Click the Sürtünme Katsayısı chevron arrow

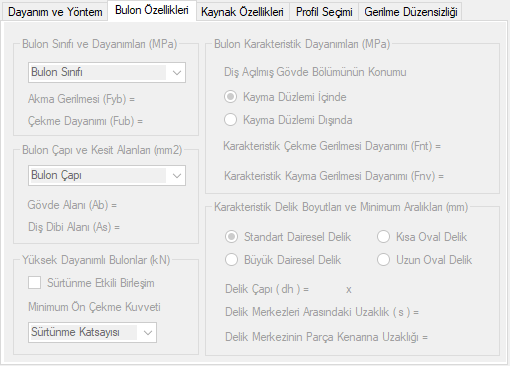[x=147, y=332]
